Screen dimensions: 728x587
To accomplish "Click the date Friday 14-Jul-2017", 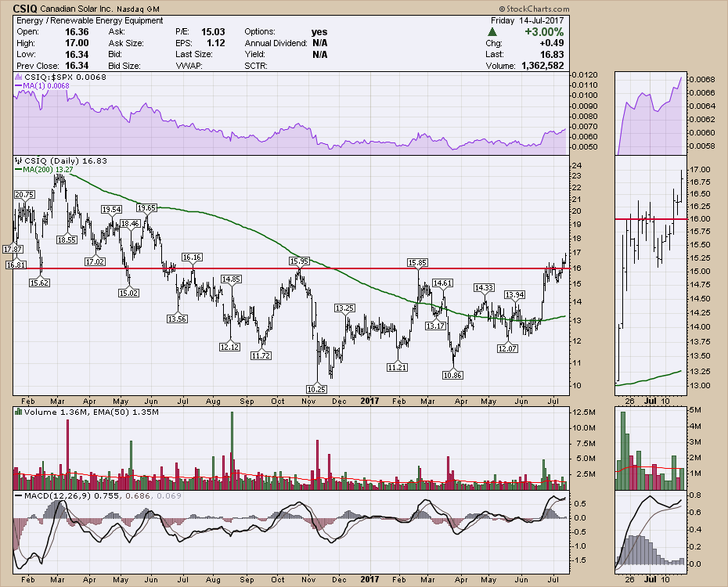I will [x=528, y=20].
